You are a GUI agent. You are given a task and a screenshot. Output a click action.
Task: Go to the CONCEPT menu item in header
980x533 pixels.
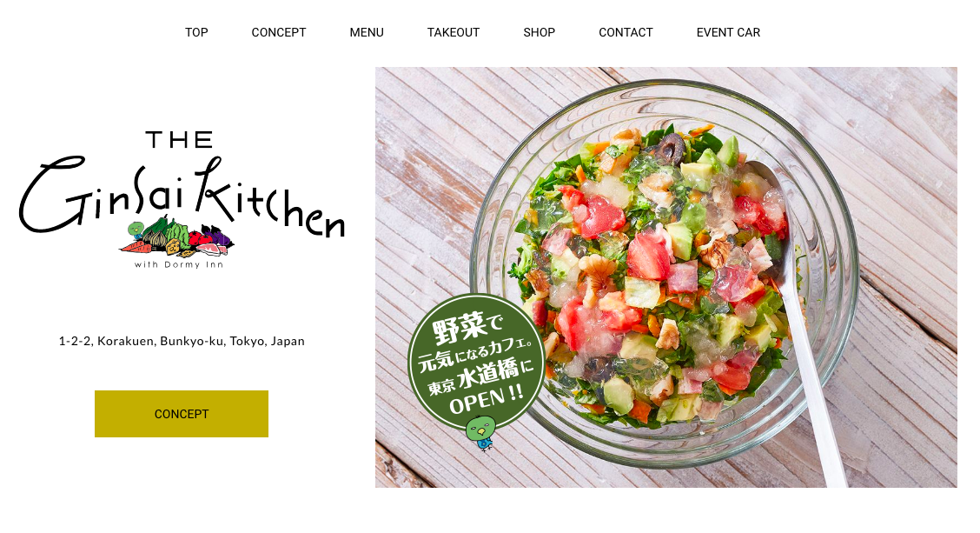tap(279, 32)
